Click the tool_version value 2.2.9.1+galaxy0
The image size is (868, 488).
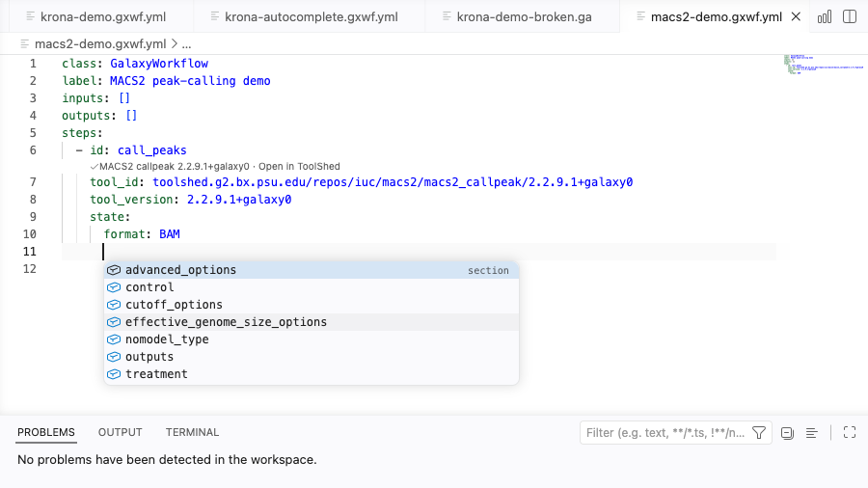click(239, 200)
